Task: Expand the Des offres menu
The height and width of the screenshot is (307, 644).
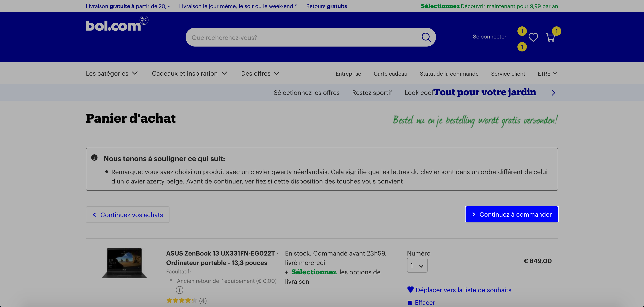Action: pos(260,74)
